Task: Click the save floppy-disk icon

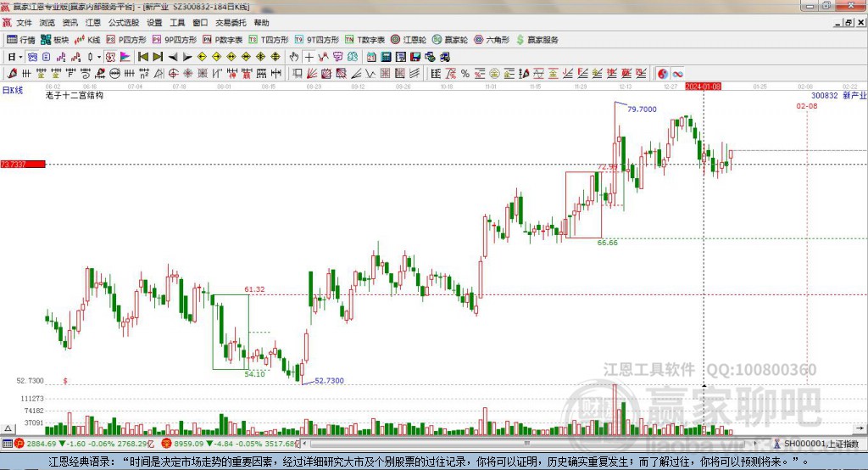Action: tap(415, 57)
